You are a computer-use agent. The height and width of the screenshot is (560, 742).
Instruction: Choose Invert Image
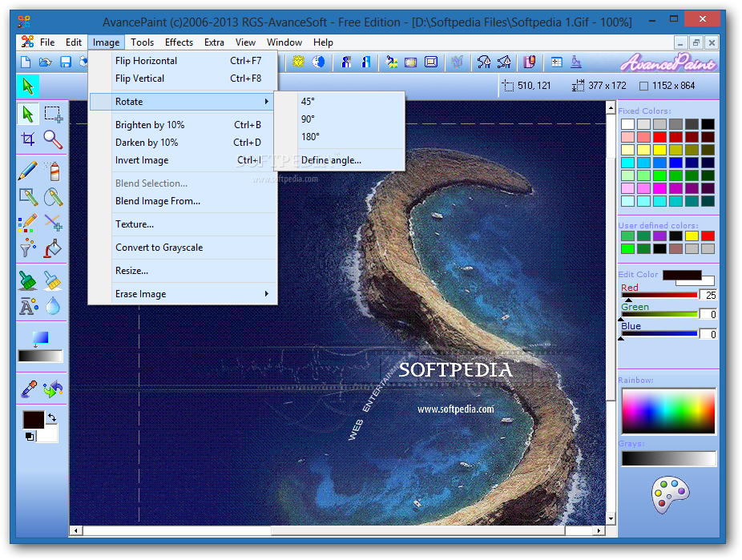(183, 160)
